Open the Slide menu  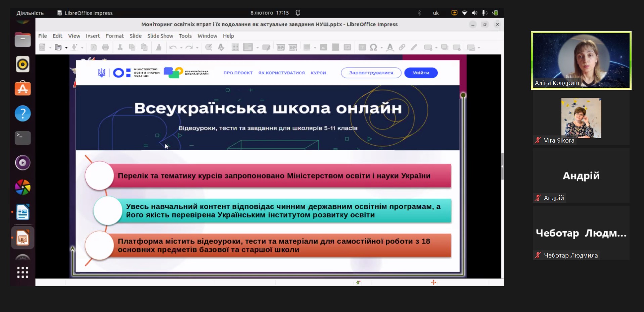point(136,36)
